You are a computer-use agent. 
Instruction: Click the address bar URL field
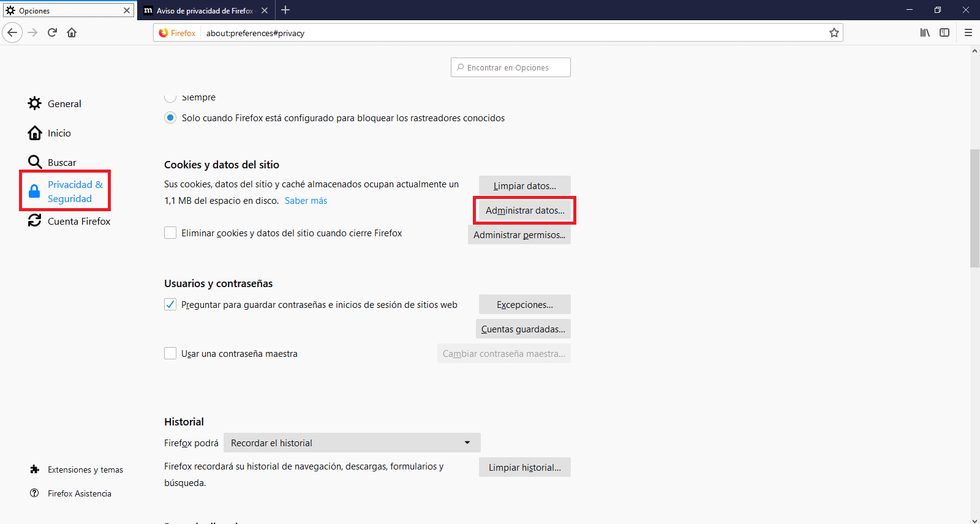(x=514, y=33)
